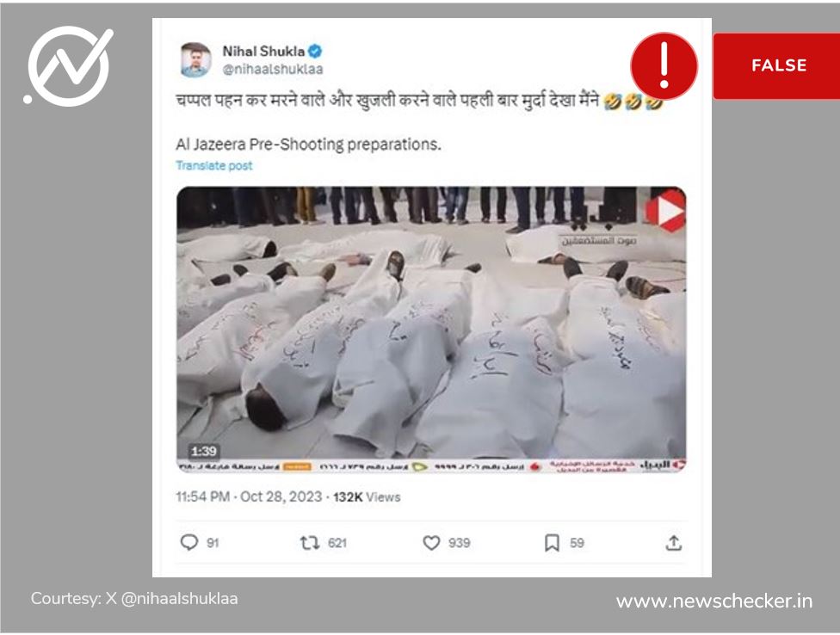This screenshot has height=635, width=840.
Task: Click the red exclamation warning icon
Action: point(664,66)
